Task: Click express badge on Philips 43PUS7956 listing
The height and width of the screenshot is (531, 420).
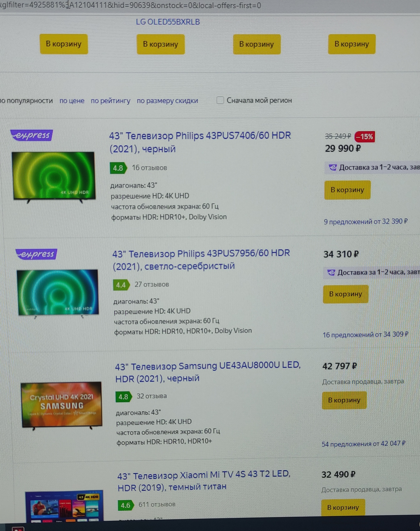Action: pos(36,254)
